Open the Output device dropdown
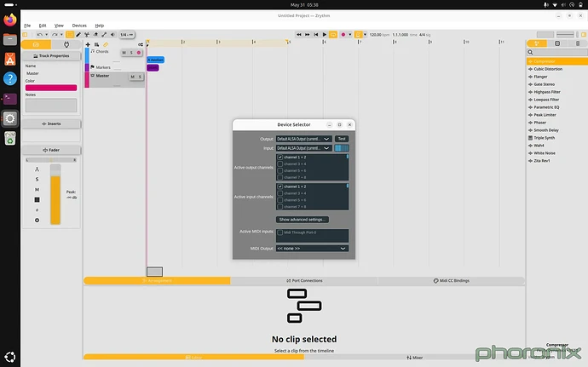 303,139
